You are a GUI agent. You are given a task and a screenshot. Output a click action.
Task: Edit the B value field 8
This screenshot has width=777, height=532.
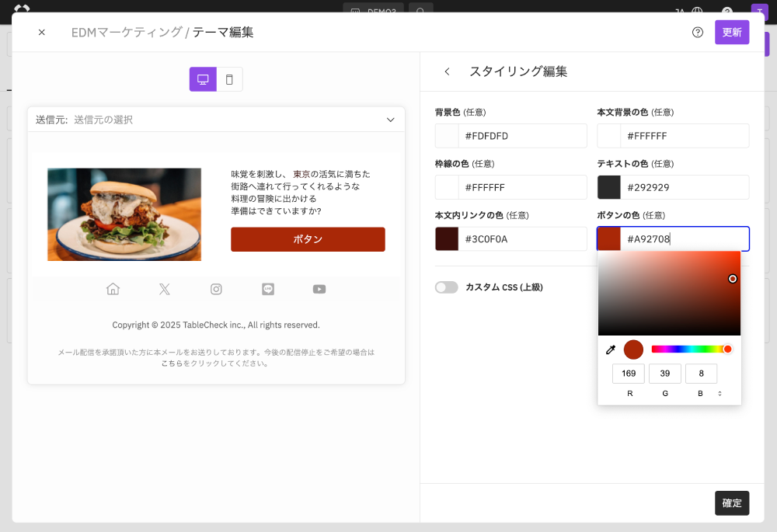(x=701, y=374)
